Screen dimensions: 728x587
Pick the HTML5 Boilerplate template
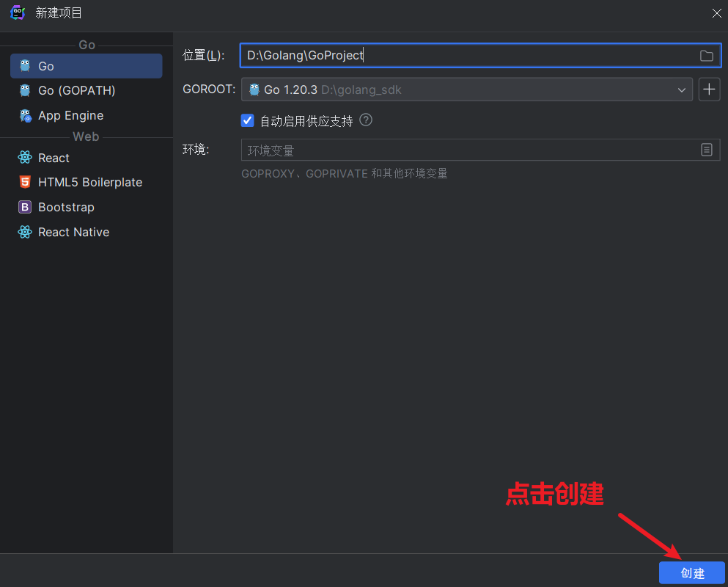89,182
